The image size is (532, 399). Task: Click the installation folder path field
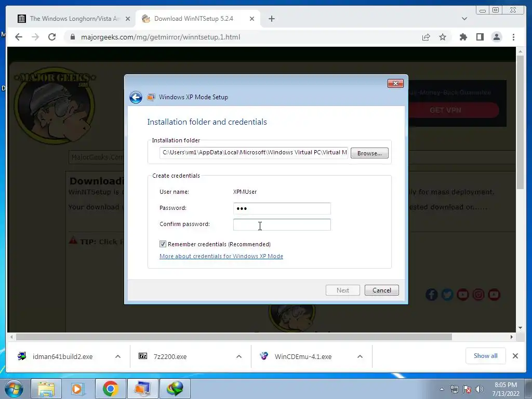[254, 152]
